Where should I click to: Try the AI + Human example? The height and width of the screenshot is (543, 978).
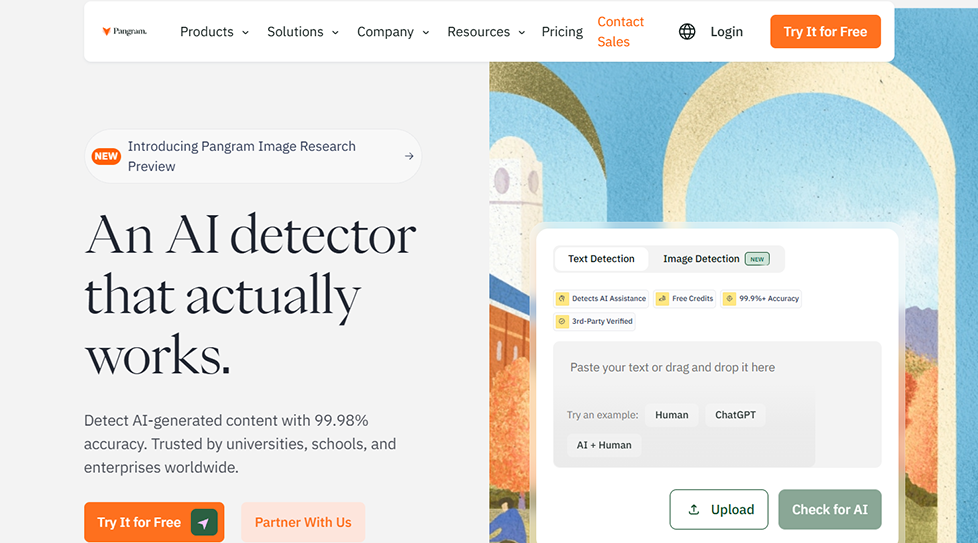pos(604,445)
